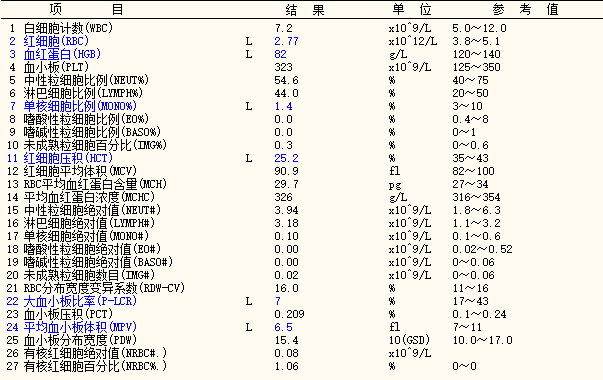Click the blue 红细胞压积(HCT) item

[68, 158]
